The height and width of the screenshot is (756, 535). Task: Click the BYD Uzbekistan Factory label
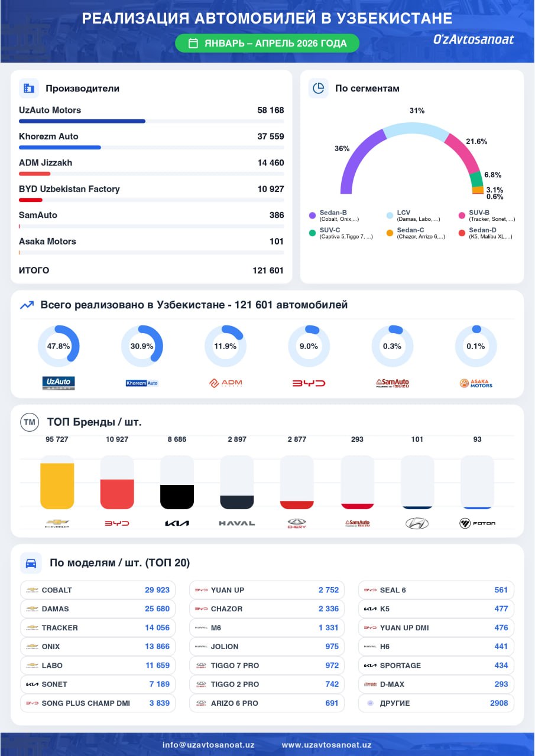pyautogui.click(x=69, y=189)
